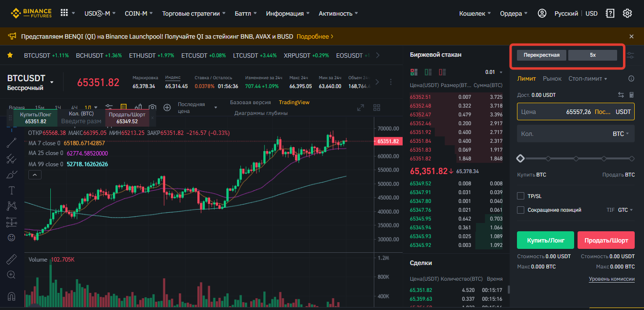This screenshot has height=310, width=644.
Task: Click the order type info icon
Action: (631, 79)
